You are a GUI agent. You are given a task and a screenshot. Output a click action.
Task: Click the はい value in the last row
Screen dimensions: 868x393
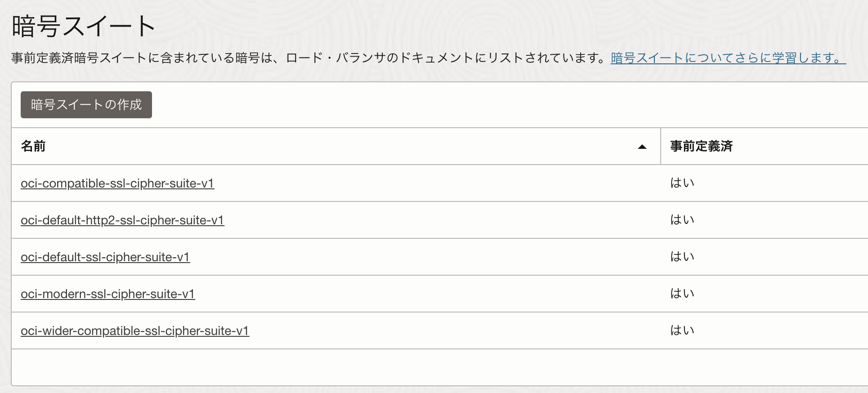[x=681, y=330]
